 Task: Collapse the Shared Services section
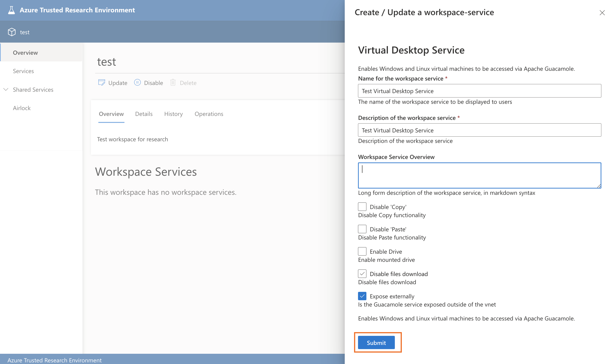(x=6, y=90)
